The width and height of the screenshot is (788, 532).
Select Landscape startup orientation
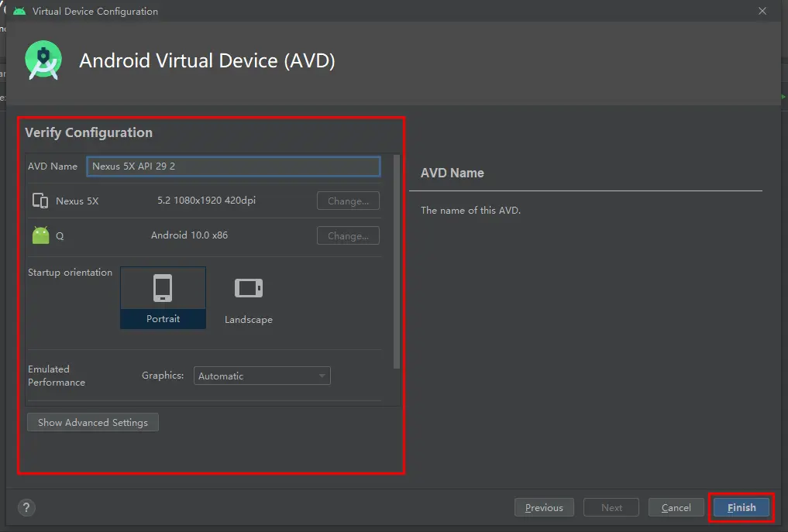point(249,300)
